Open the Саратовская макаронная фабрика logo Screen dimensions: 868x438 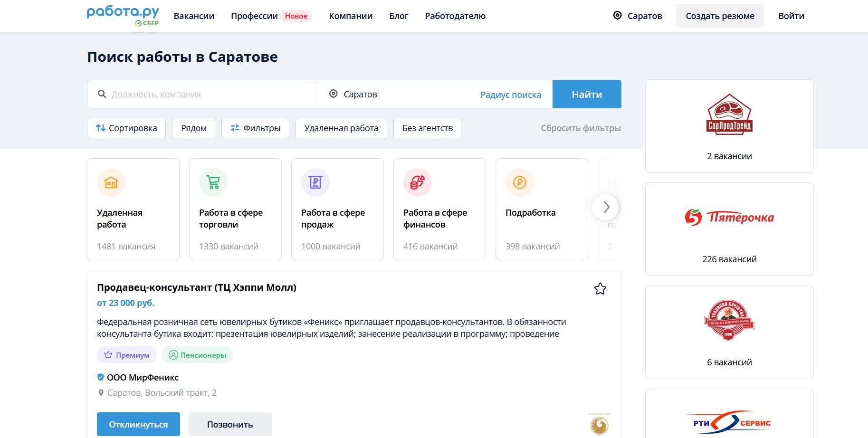pos(729,320)
